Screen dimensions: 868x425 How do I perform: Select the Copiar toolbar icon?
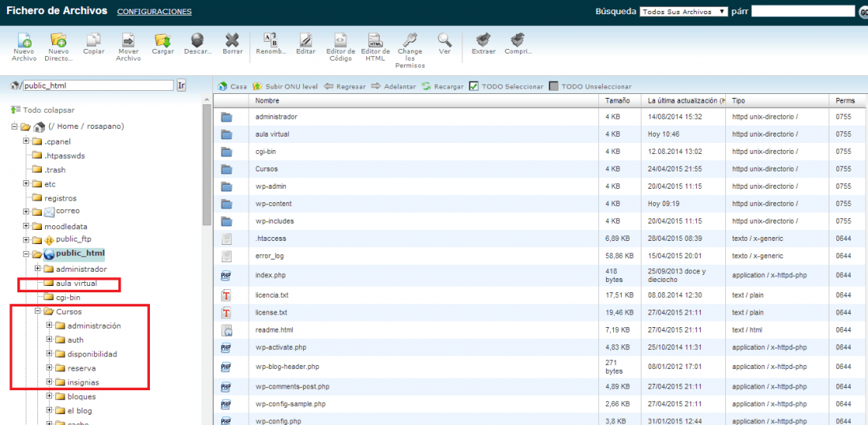tap(93, 40)
